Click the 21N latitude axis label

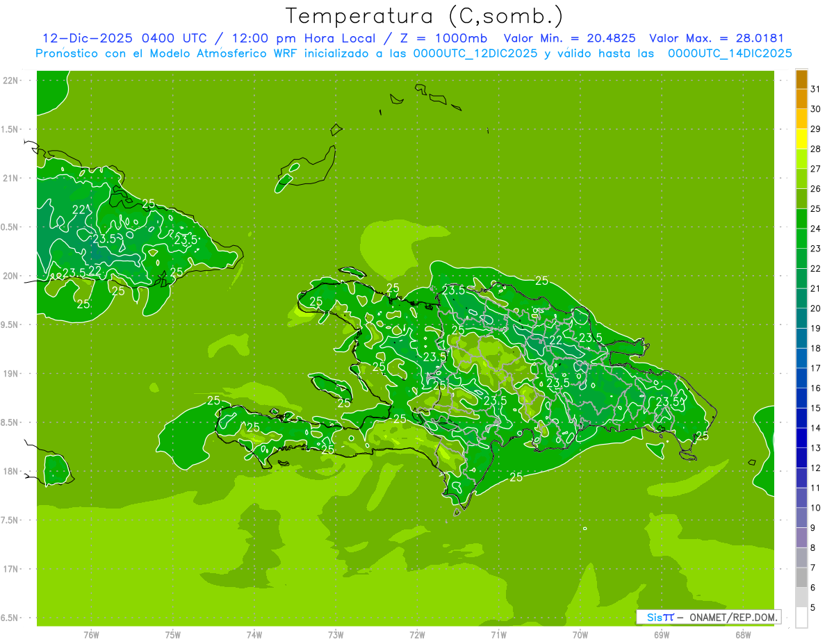pos(11,178)
